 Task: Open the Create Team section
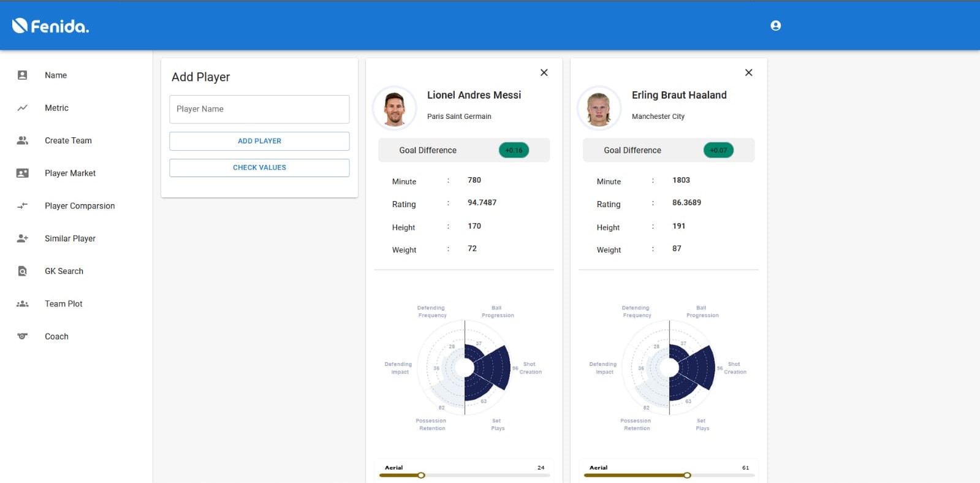click(x=68, y=140)
